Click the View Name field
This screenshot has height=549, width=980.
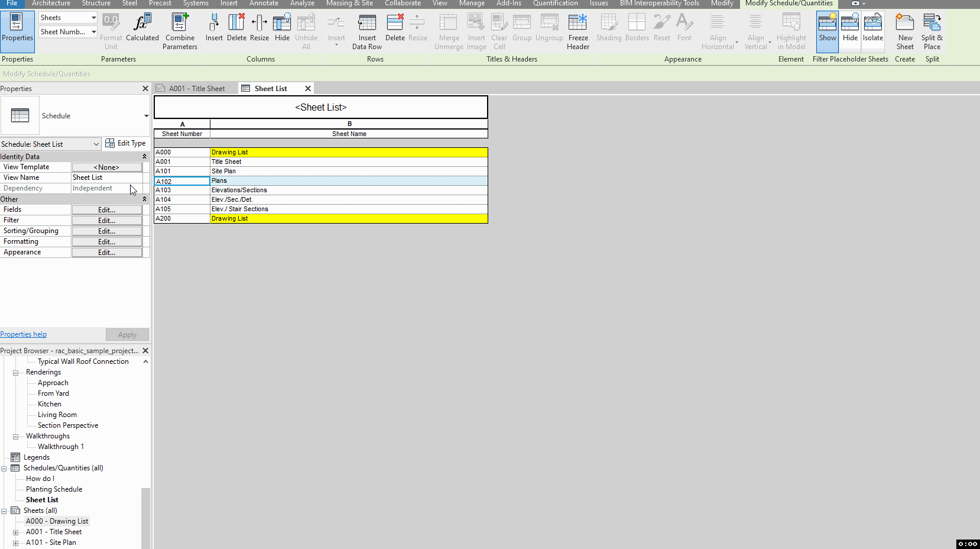pyautogui.click(x=106, y=177)
